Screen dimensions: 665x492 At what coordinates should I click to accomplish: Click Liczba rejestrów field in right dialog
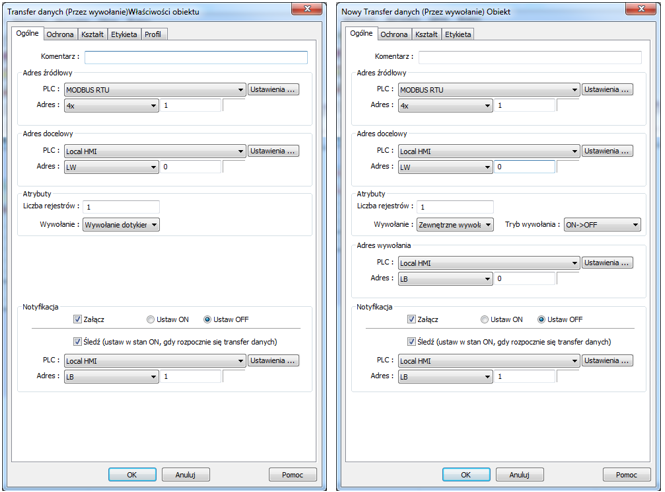(x=455, y=207)
